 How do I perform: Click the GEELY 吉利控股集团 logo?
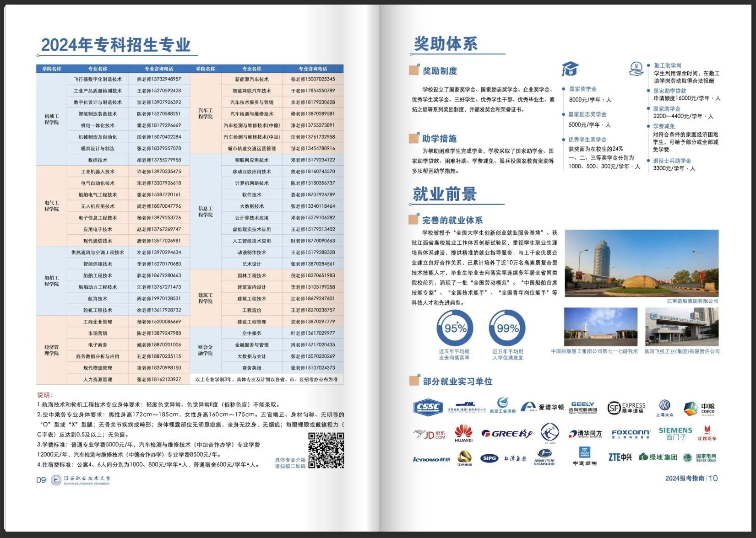583,407
